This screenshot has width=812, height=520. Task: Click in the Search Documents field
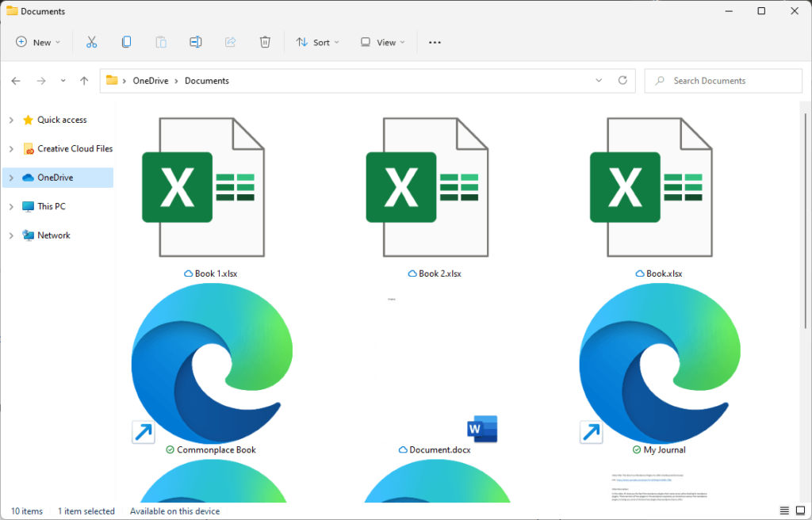click(723, 81)
